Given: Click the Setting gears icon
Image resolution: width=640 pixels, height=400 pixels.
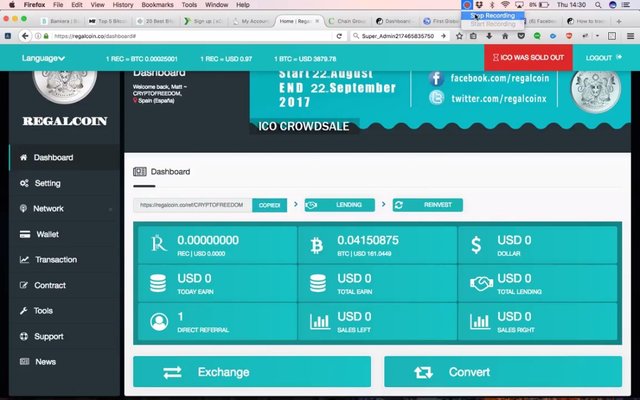Looking at the screenshot, I should coord(24,183).
